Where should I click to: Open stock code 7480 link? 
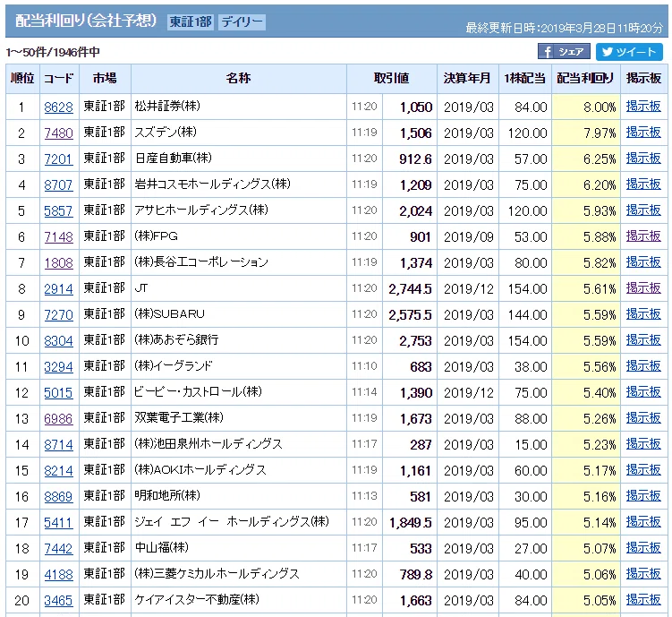tap(59, 133)
